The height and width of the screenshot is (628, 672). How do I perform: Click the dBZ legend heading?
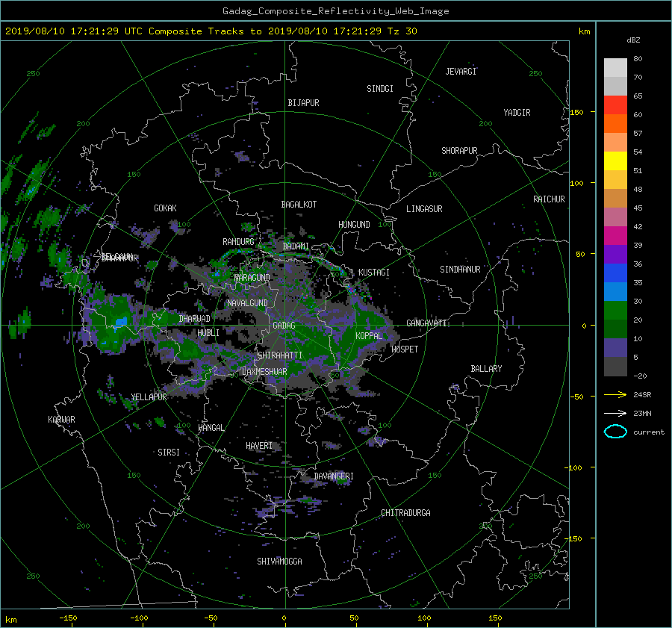click(x=633, y=40)
